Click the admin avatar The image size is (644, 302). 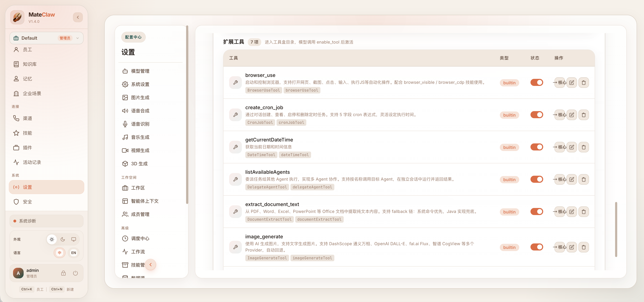[18, 273]
